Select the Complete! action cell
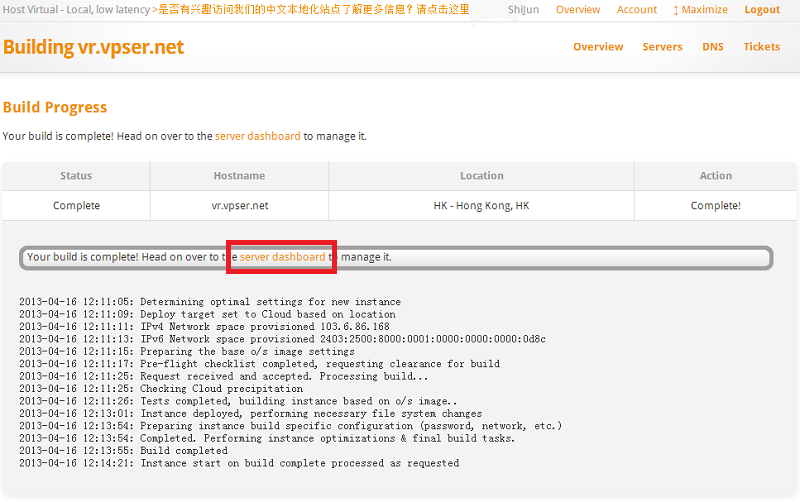This screenshot has height=502, width=800. pyautogui.click(x=715, y=206)
